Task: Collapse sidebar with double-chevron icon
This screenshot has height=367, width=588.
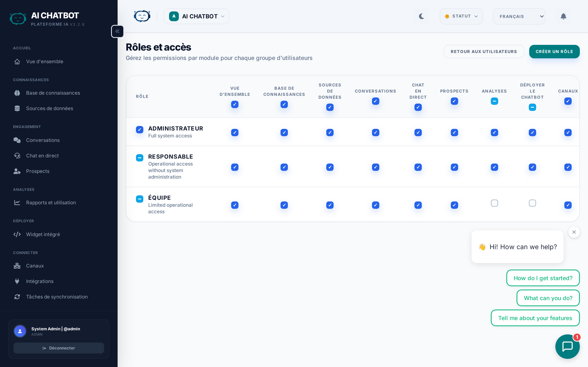Action: [117, 31]
